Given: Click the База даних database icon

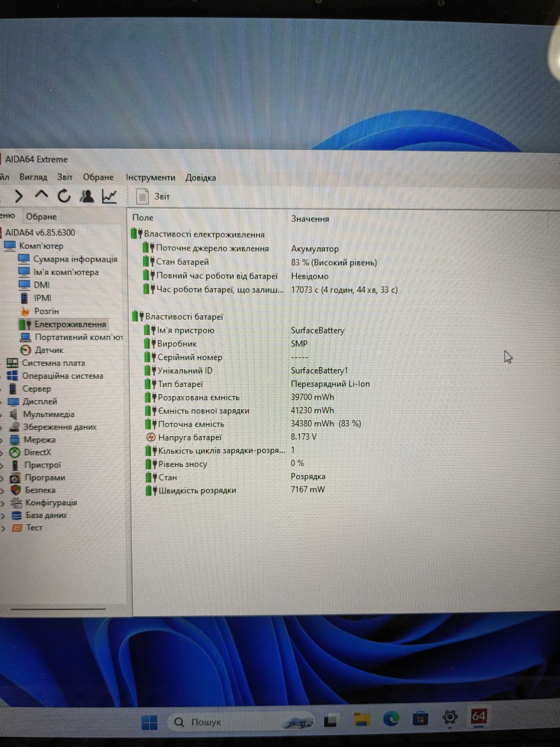Looking at the screenshot, I should [16, 515].
